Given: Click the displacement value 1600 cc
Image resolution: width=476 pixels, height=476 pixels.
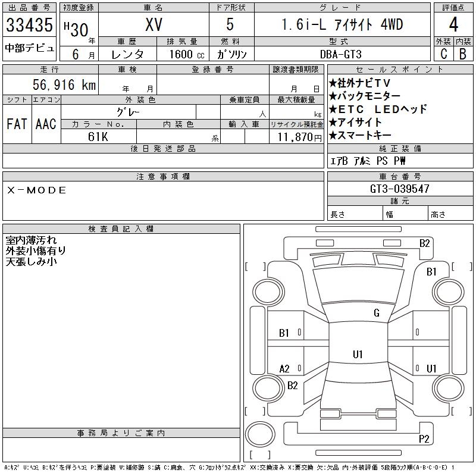Looking at the screenshot, I should (x=187, y=54).
